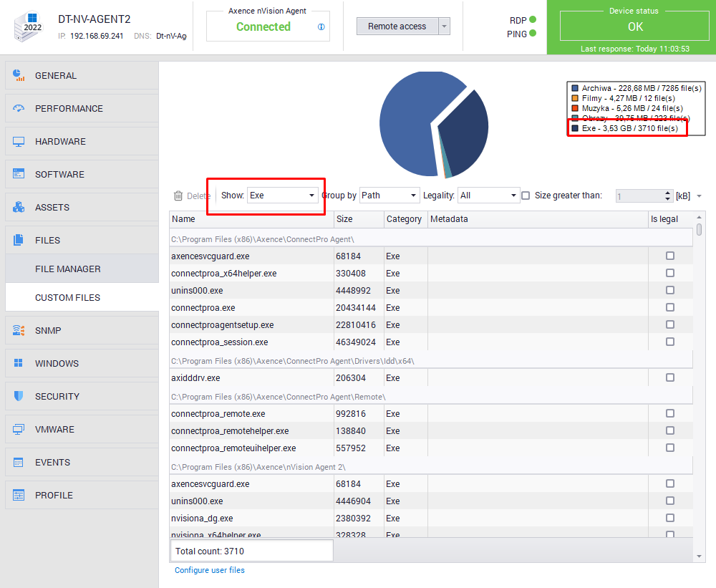Click the Events calendar icon
This screenshot has width=716, height=588.
coord(19,463)
